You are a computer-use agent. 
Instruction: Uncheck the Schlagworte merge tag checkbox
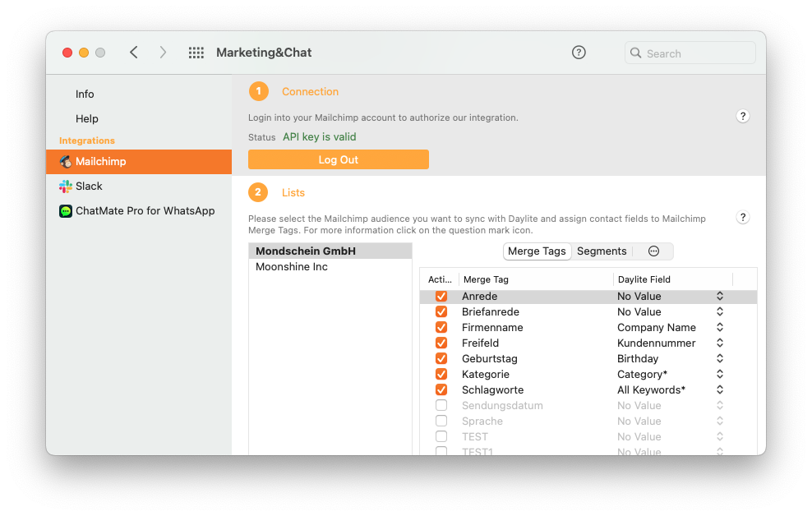(441, 389)
